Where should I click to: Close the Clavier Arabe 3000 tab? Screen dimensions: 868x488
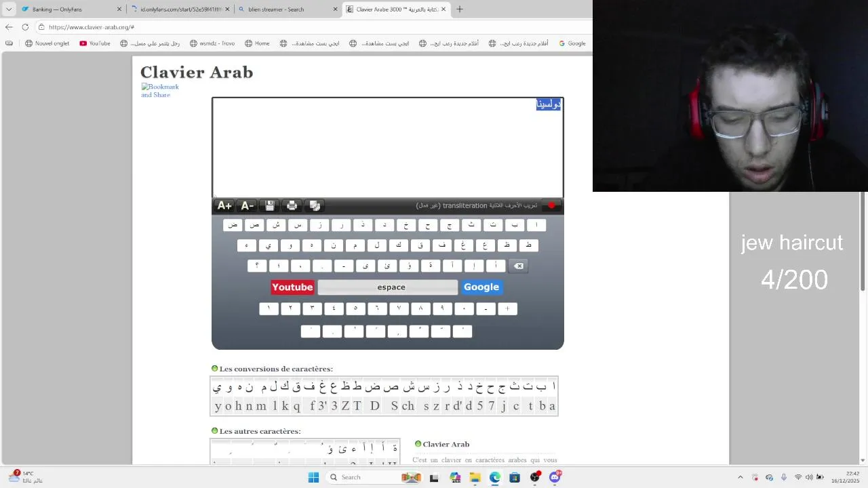tap(443, 9)
